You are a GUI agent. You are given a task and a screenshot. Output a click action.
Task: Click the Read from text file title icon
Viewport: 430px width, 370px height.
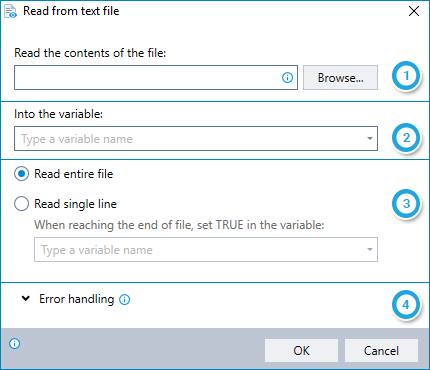[10, 11]
